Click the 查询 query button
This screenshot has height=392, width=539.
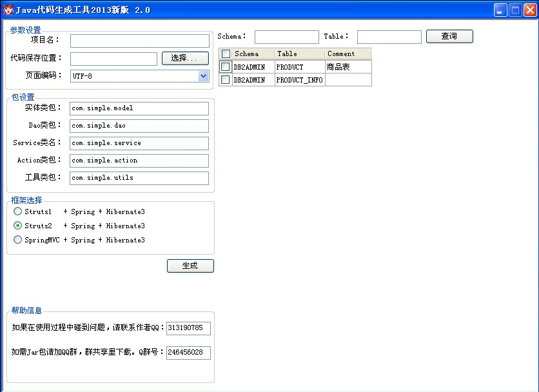coord(449,37)
